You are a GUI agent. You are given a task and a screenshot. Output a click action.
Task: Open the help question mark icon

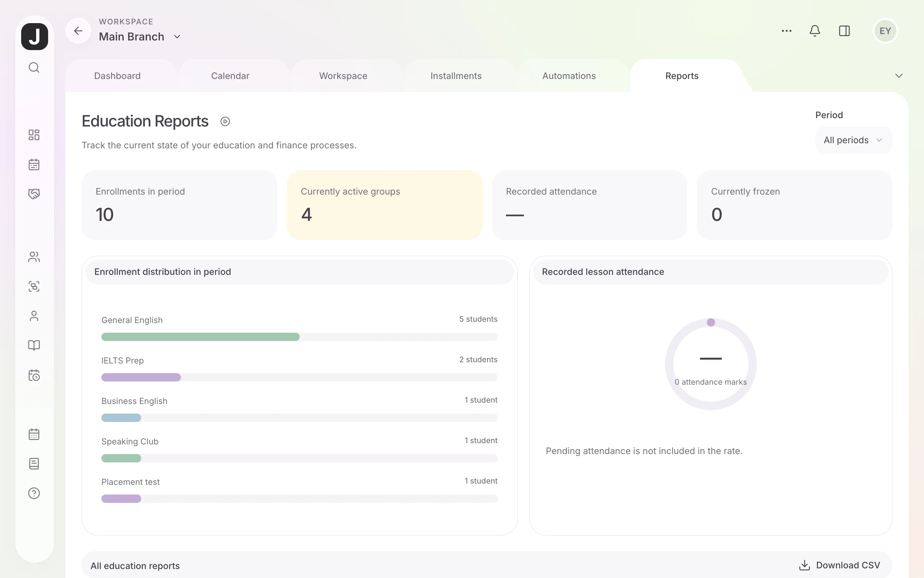click(x=34, y=494)
